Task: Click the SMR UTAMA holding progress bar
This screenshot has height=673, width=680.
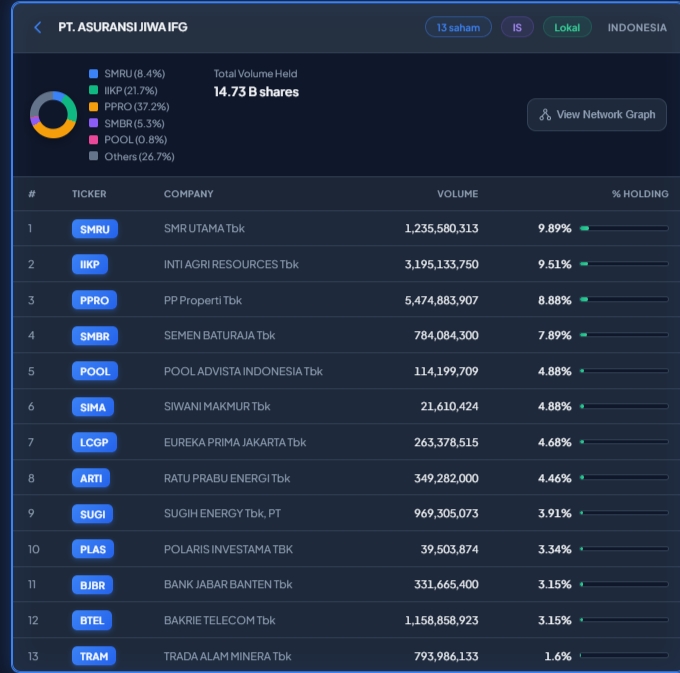Action: point(624,229)
